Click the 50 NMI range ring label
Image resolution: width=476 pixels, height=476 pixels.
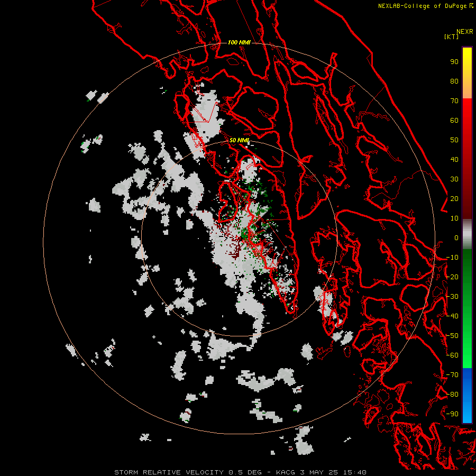pyautogui.click(x=239, y=140)
